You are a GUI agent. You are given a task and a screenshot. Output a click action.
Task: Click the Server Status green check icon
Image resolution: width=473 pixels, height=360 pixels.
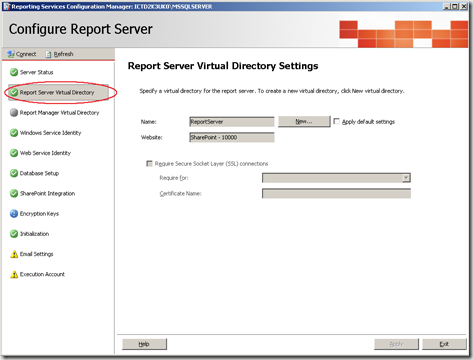coord(14,72)
